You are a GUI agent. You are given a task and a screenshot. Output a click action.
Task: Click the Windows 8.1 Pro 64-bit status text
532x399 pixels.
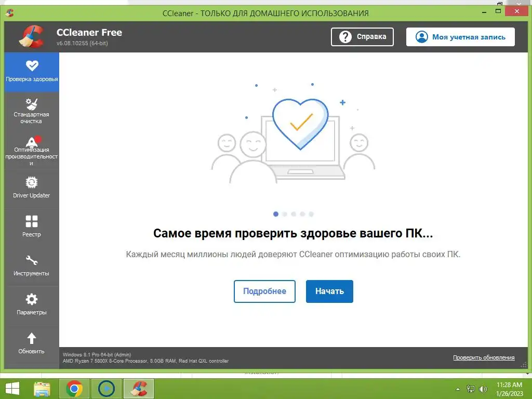pos(97,354)
